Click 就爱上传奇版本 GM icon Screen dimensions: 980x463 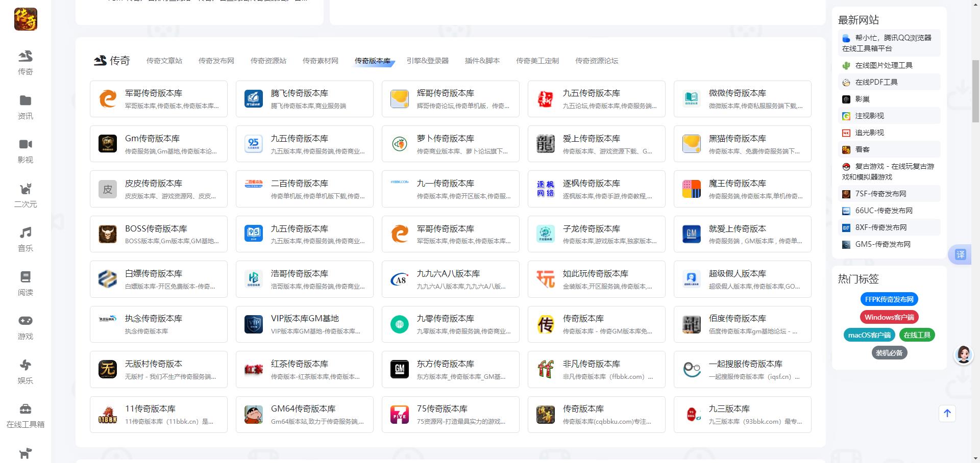point(692,234)
